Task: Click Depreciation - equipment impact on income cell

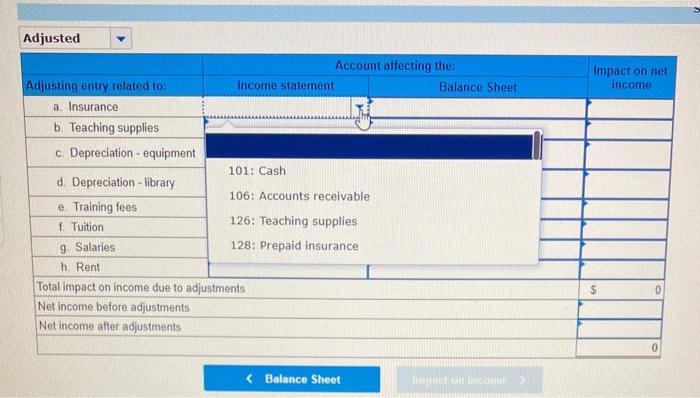Action: point(628,155)
